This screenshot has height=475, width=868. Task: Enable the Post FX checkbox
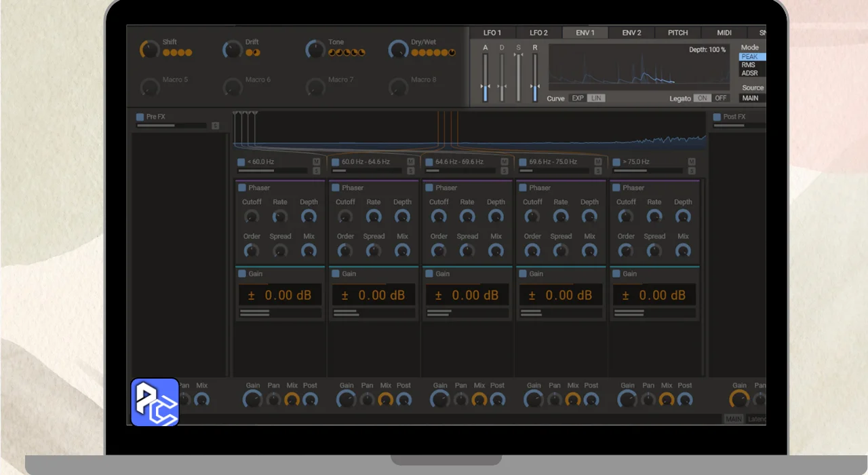(717, 117)
